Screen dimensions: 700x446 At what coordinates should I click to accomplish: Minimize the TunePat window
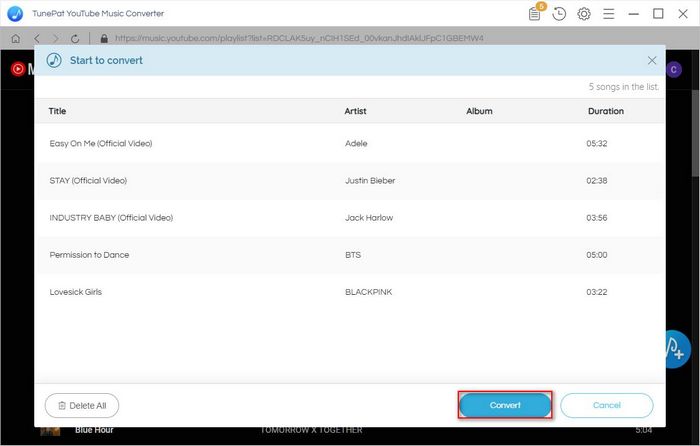633,14
